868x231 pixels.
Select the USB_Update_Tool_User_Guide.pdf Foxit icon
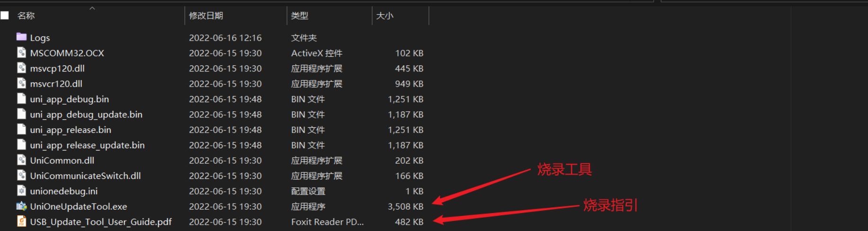click(21, 221)
